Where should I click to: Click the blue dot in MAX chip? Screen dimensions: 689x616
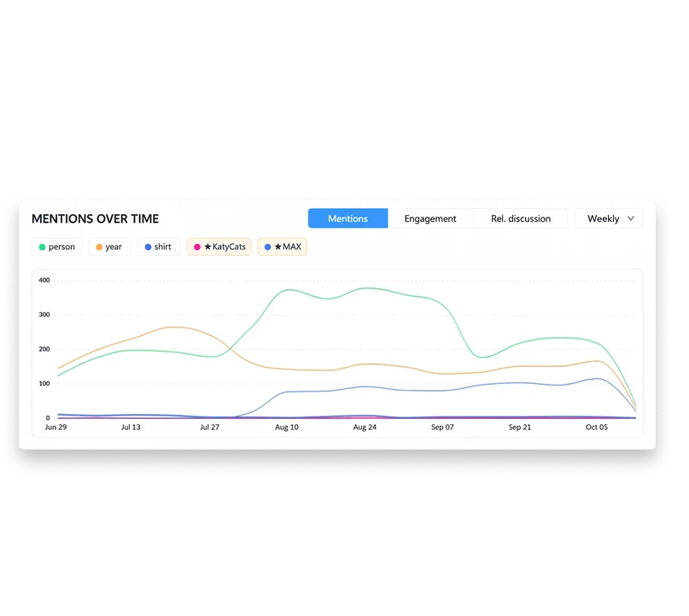267,247
